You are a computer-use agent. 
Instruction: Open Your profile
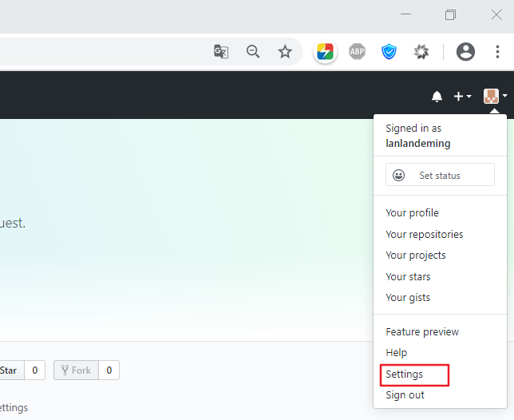click(412, 212)
